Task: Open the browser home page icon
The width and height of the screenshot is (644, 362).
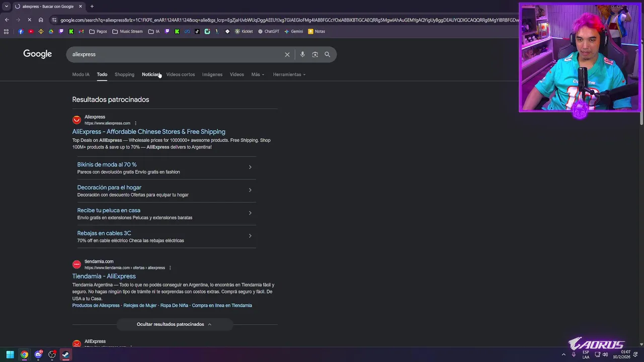Action: click(41, 20)
